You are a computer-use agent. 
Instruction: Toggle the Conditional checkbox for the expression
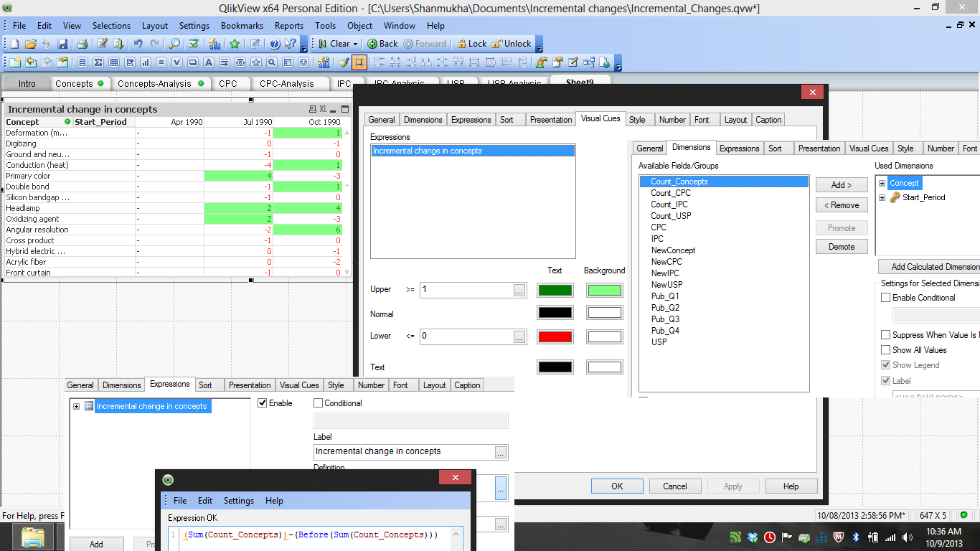pyautogui.click(x=319, y=403)
